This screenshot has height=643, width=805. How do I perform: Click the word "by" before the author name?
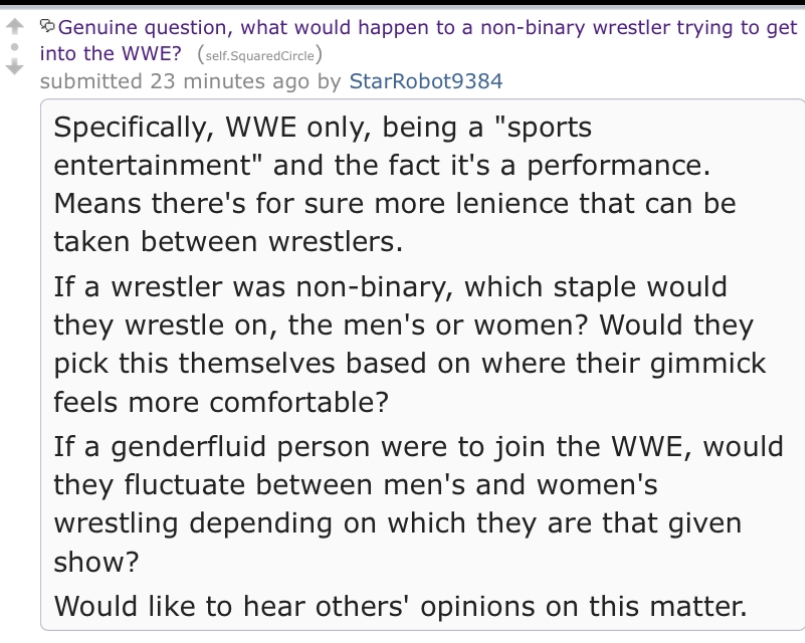point(329,82)
